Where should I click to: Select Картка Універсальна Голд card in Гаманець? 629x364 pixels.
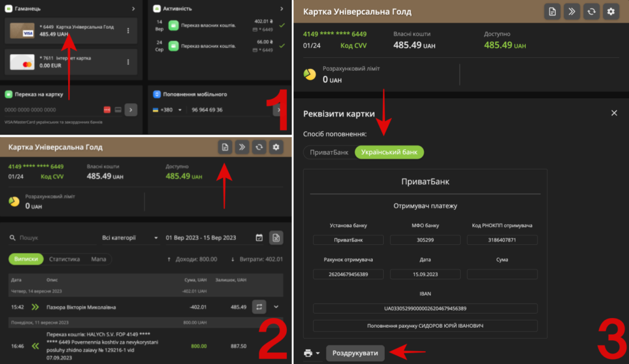[71, 31]
